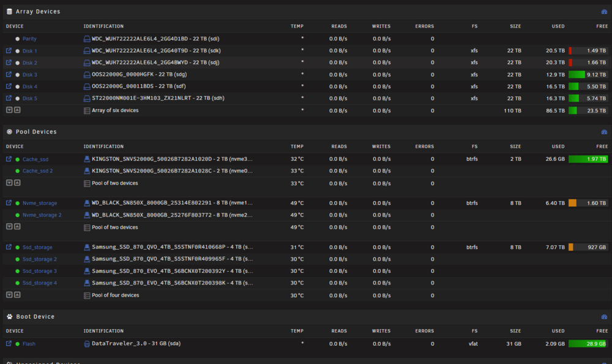Viewport: 612px width, 364px height.
Task: Open the Disk 2 device link
Action: [x=29, y=63]
